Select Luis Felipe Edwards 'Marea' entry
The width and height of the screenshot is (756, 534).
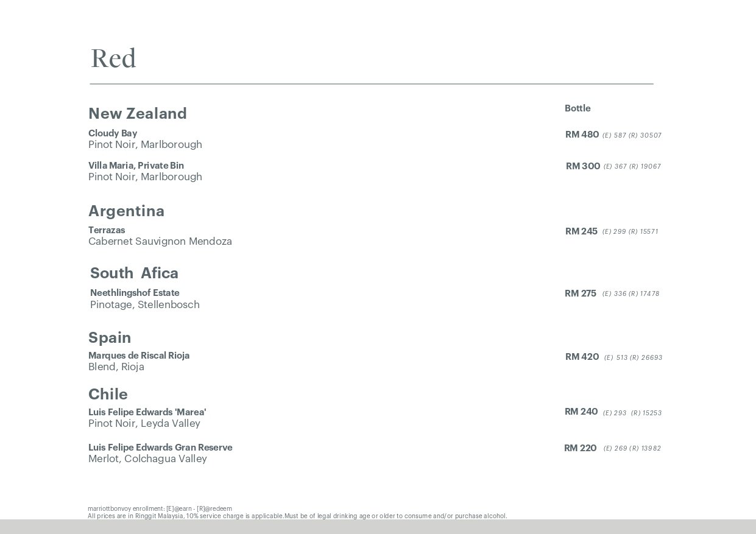pyautogui.click(x=147, y=412)
